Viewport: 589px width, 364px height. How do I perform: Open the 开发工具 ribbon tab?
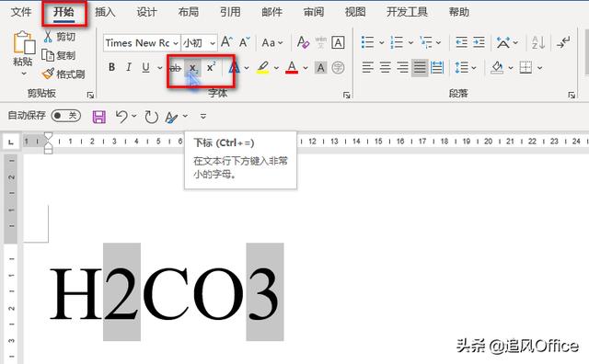(x=407, y=12)
